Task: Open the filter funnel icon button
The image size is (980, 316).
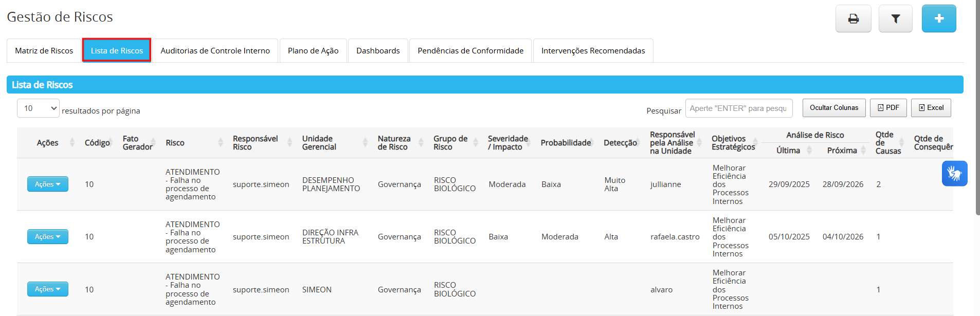Action: 895,19
